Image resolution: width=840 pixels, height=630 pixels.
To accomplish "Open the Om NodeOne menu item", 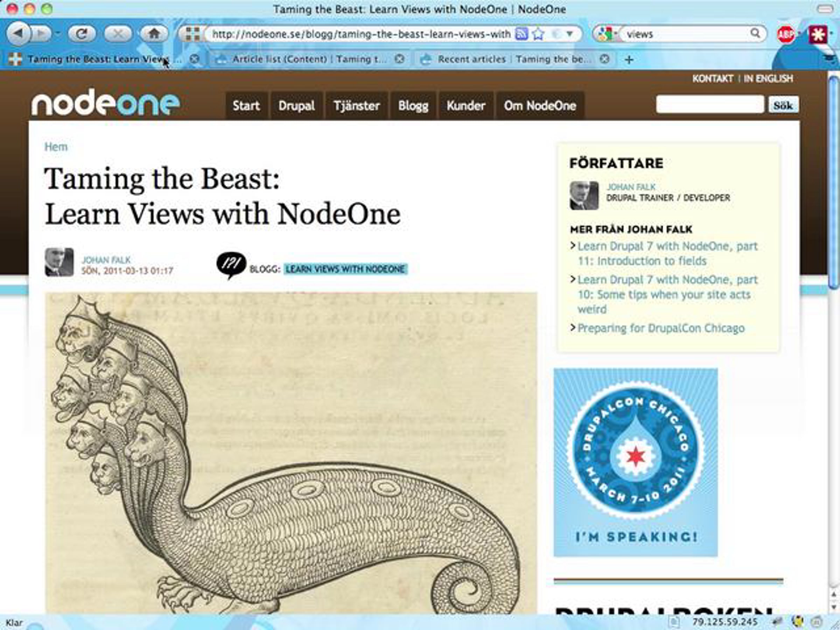I will [x=540, y=106].
